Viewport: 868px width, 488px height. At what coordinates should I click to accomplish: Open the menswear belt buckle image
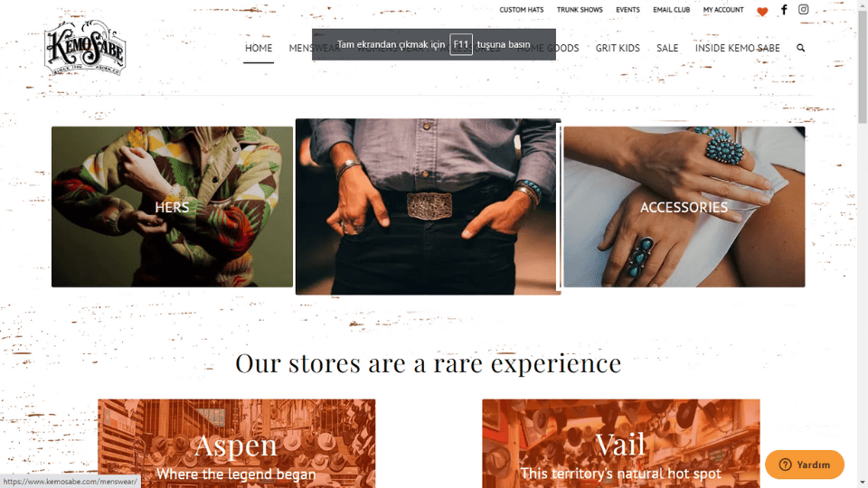[428, 206]
